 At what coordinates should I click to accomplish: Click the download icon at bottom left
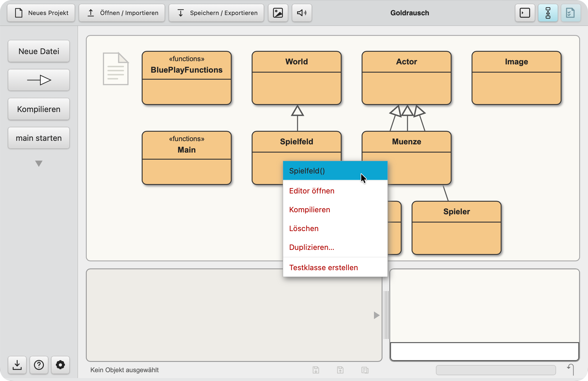point(17,365)
